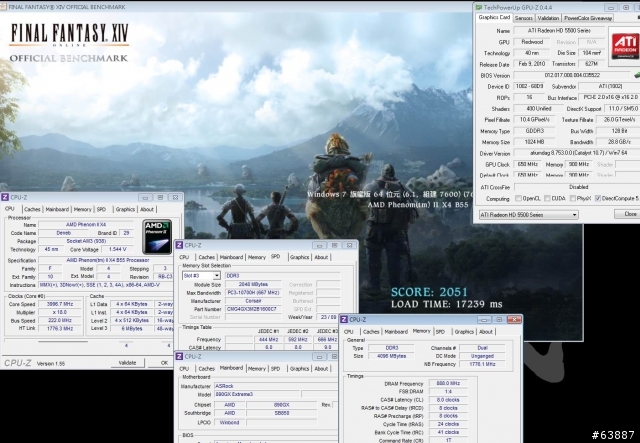Click the NB Frequency 1776.1 MHz value
The image size is (640, 443).
click(482, 364)
